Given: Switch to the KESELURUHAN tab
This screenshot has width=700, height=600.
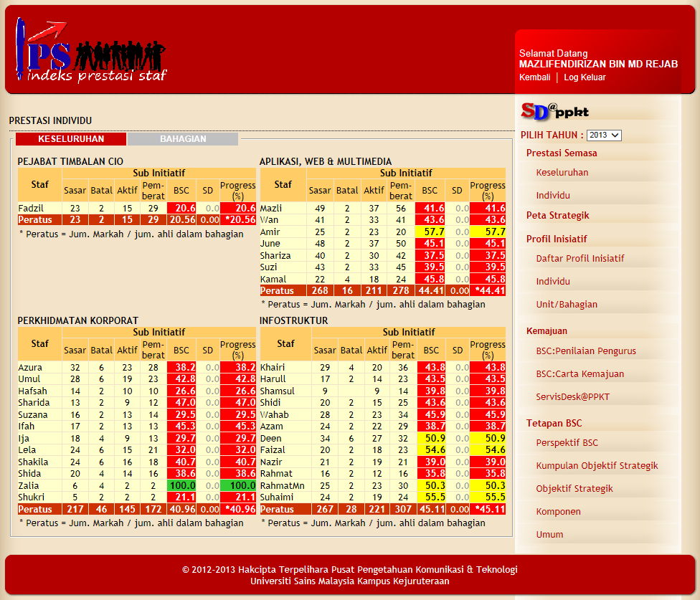Looking at the screenshot, I should pyautogui.click(x=71, y=139).
